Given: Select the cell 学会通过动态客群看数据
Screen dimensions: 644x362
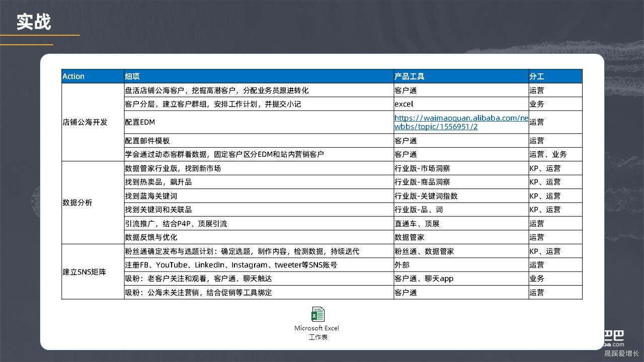Looking at the screenshot, I should point(259,154).
